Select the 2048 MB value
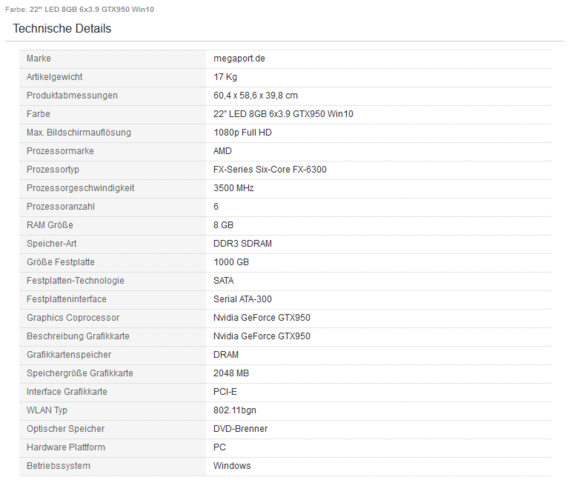Image resolution: width=581 pixels, height=480 pixels. [x=231, y=374]
